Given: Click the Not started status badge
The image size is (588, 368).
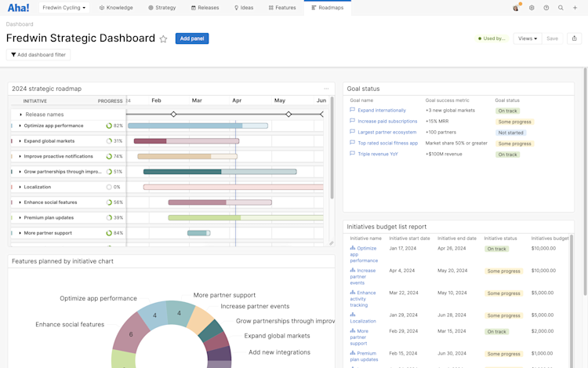Looking at the screenshot, I should pyautogui.click(x=510, y=133).
